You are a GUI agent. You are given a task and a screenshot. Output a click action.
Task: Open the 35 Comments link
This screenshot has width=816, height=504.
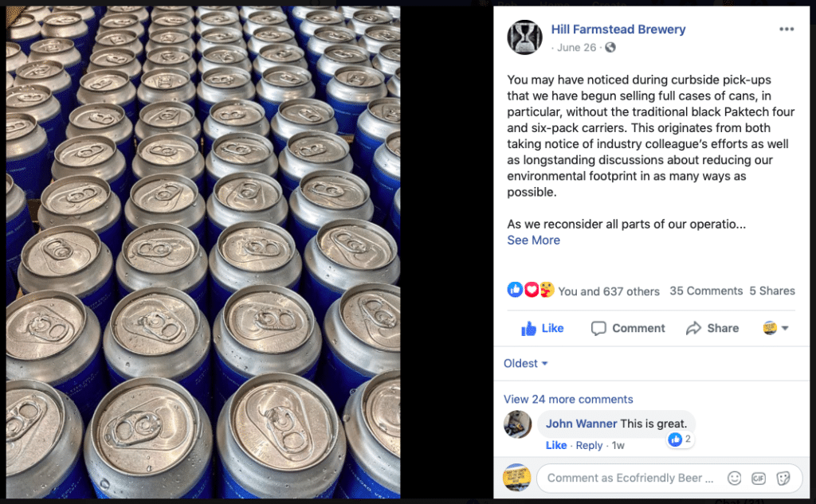pyautogui.click(x=706, y=291)
